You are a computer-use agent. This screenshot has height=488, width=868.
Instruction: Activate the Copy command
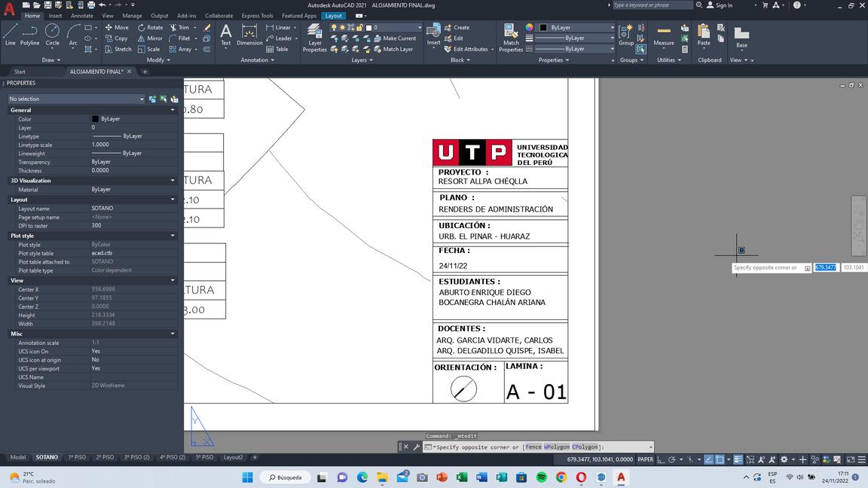pyautogui.click(x=116, y=38)
